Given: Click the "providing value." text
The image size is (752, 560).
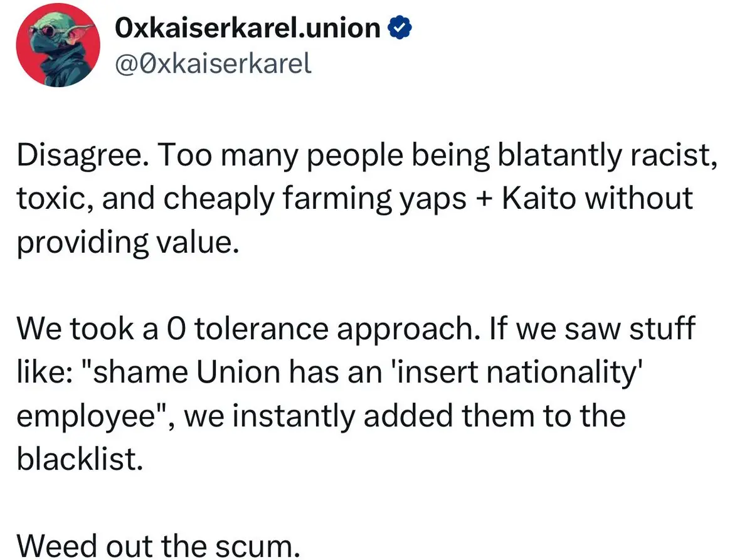Looking at the screenshot, I should pyautogui.click(x=128, y=243).
